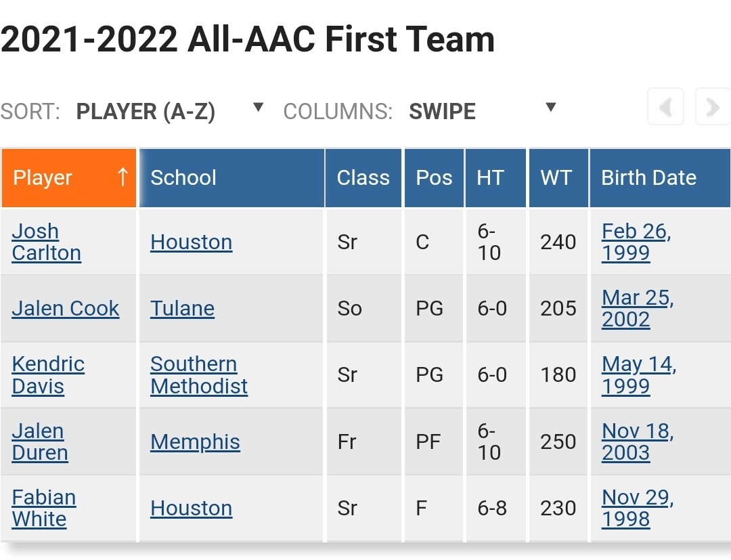Screen dimensions: 731x560
Task: Sort by WT column header
Action: click(x=558, y=177)
